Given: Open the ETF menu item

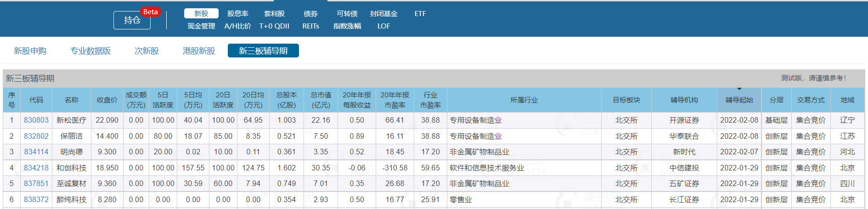Looking at the screenshot, I should [x=420, y=14].
